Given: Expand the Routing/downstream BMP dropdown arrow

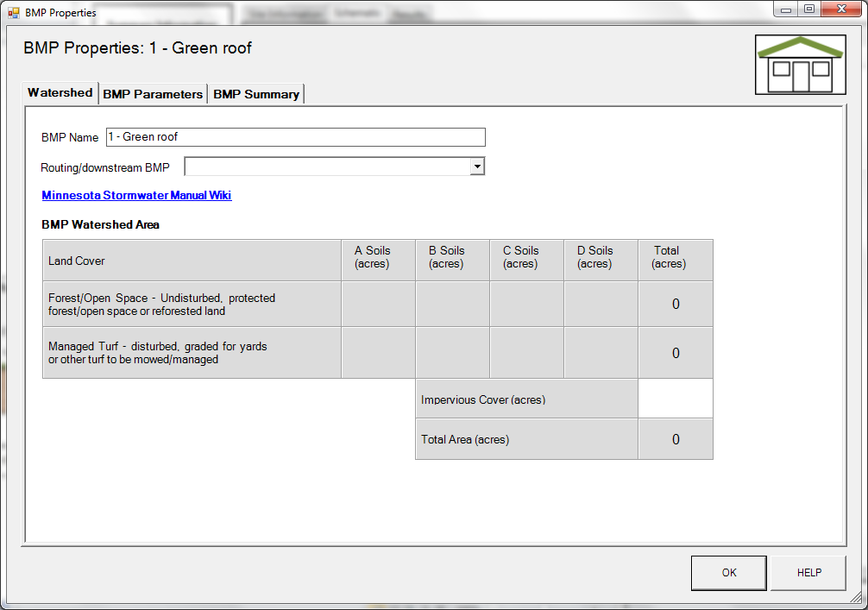Looking at the screenshot, I should coord(477,167).
